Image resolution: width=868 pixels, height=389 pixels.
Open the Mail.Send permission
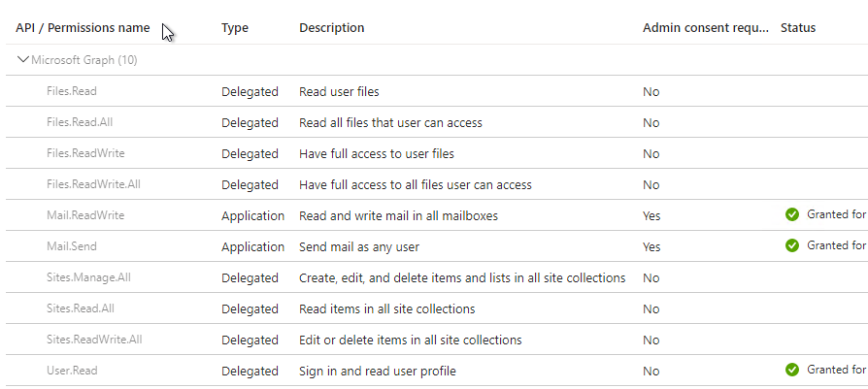73,246
